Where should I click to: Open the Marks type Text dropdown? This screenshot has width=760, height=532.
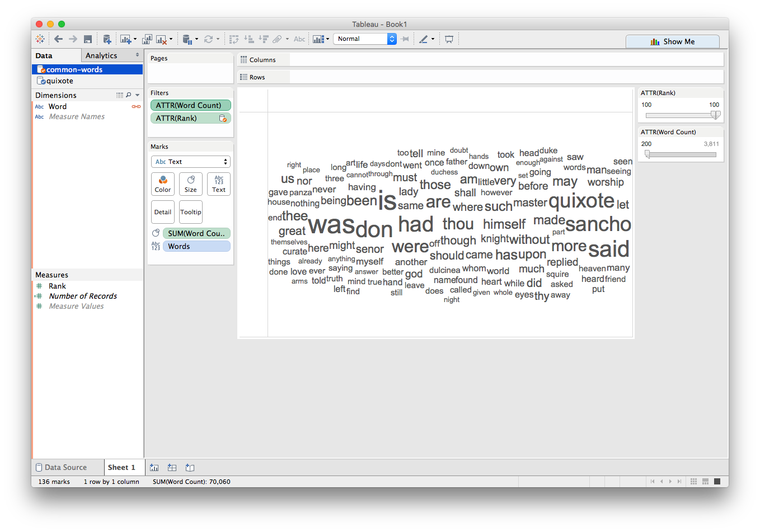tap(191, 162)
